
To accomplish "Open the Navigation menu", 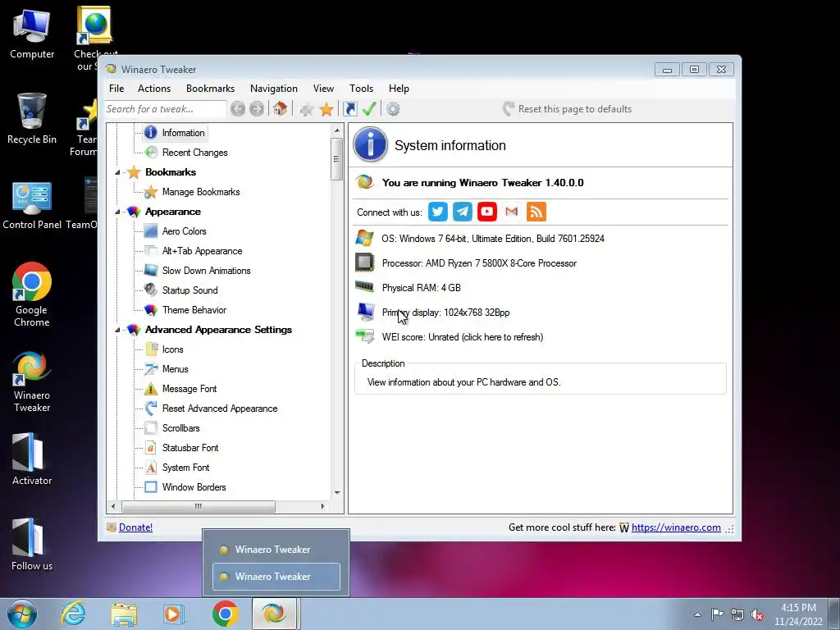I will coord(274,89).
